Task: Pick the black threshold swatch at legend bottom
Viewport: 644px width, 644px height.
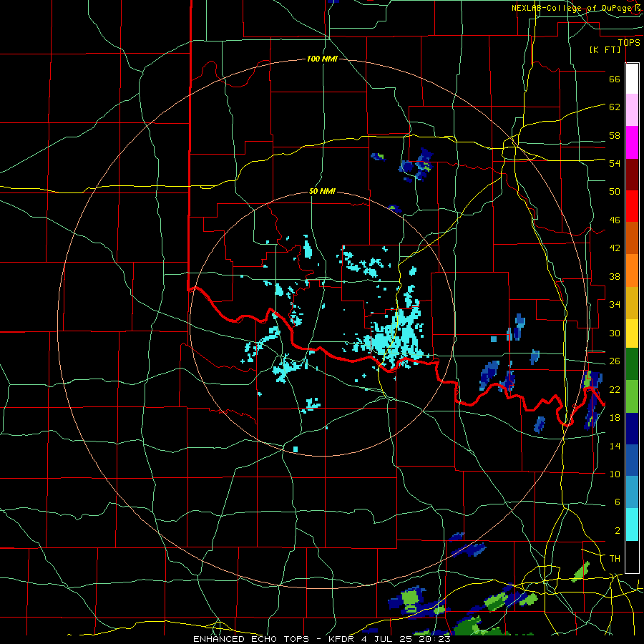Action: click(x=632, y=557)
